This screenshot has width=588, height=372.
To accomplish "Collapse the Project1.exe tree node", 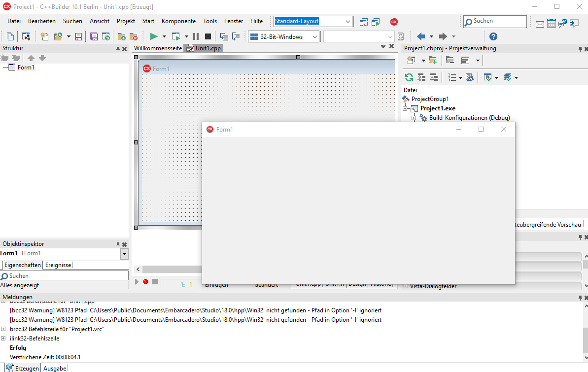I will coord(405,108).
